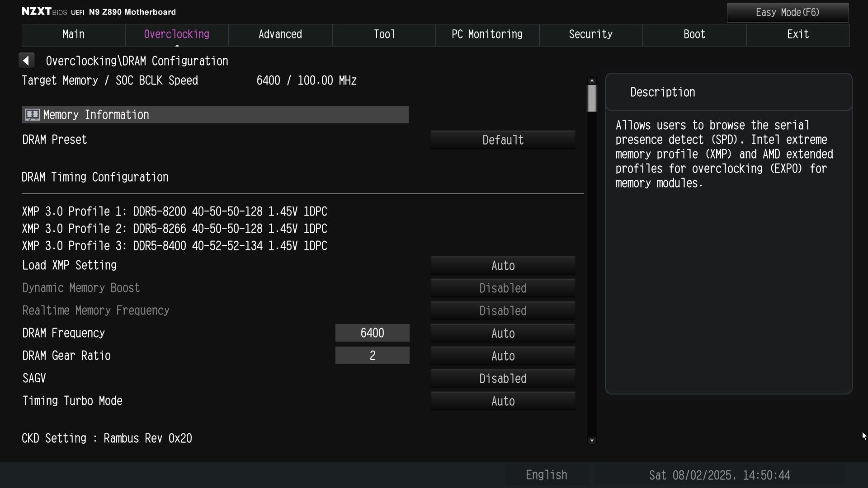Open the PC Monitoring tab
The height and width of the screenshot is (488, 868).
coord(487,35)
